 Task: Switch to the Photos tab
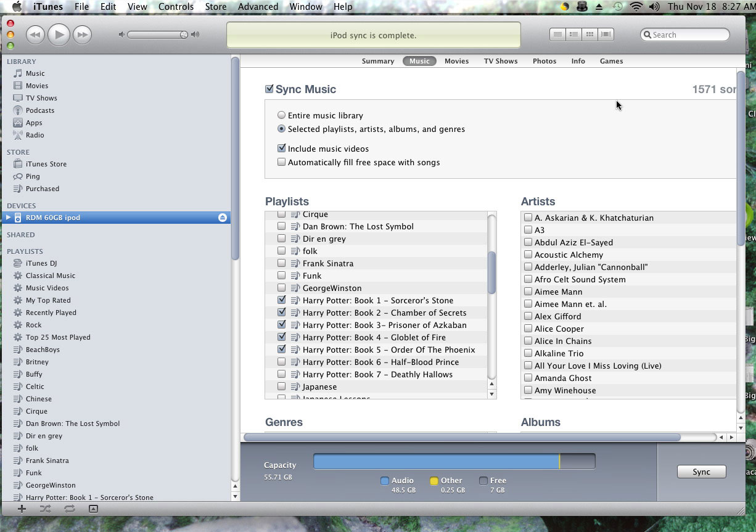pyautogui.click(x=544, y=61)
